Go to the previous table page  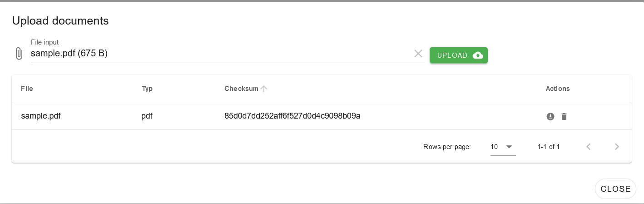tap(589, 147)
